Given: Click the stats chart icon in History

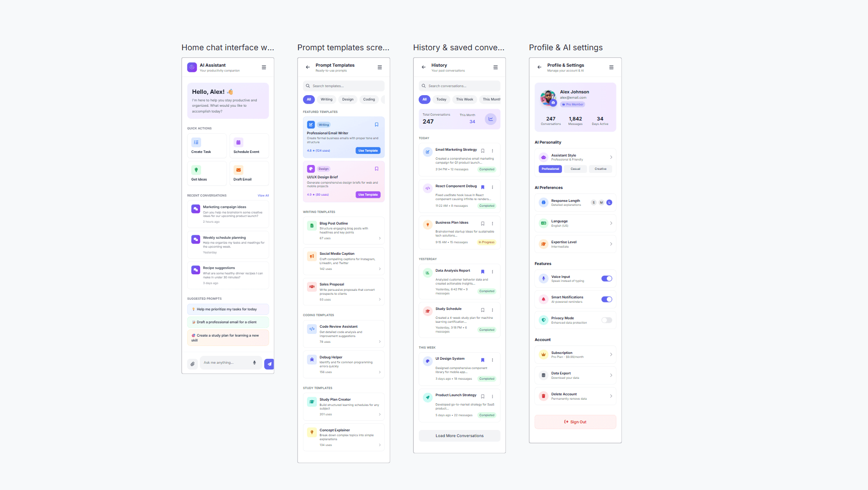Looking at the screenshot, I should (x=490, y=119).
